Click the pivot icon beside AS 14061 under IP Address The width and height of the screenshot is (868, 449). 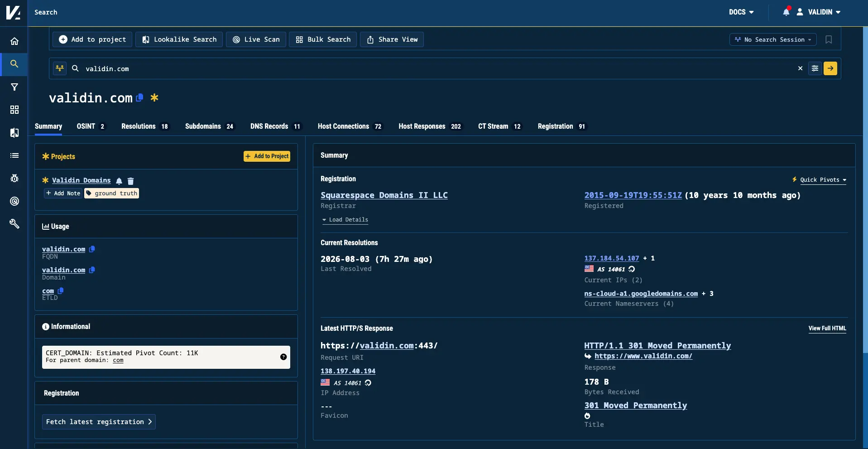[368, 383]
